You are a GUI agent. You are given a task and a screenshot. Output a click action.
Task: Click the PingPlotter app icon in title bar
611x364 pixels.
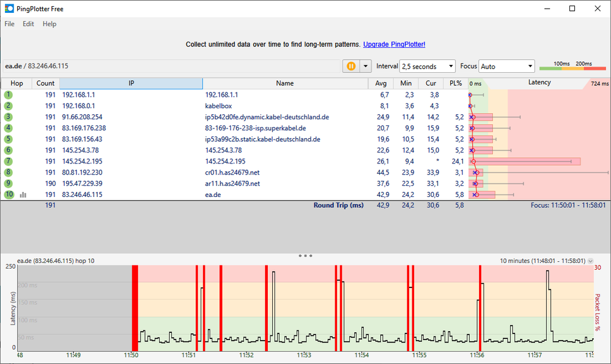(x=9, y=9)
